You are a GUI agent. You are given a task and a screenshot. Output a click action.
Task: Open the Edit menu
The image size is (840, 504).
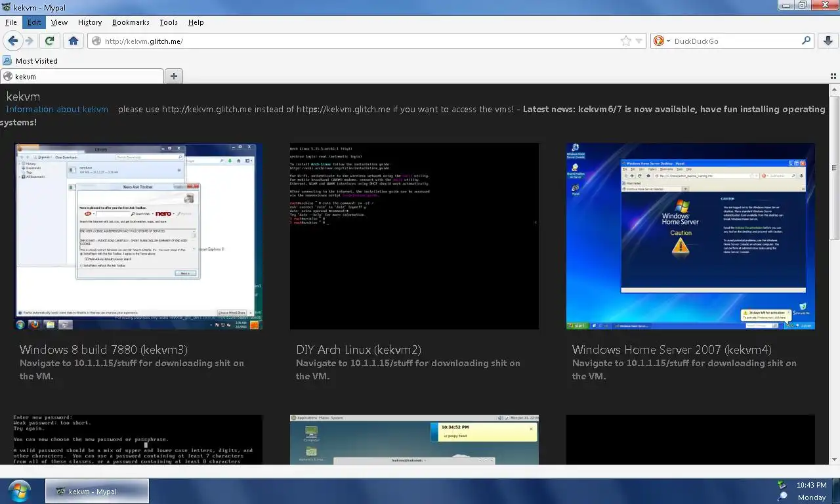34,22
